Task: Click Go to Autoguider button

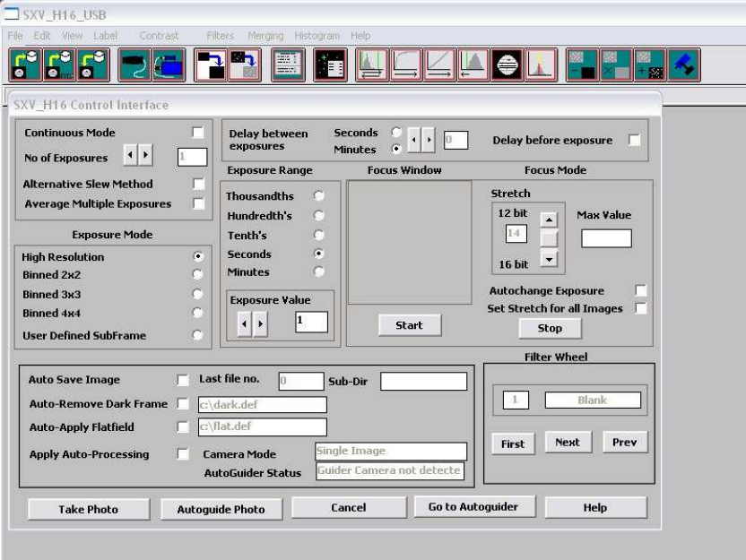Action: click(x=474, y=507)
